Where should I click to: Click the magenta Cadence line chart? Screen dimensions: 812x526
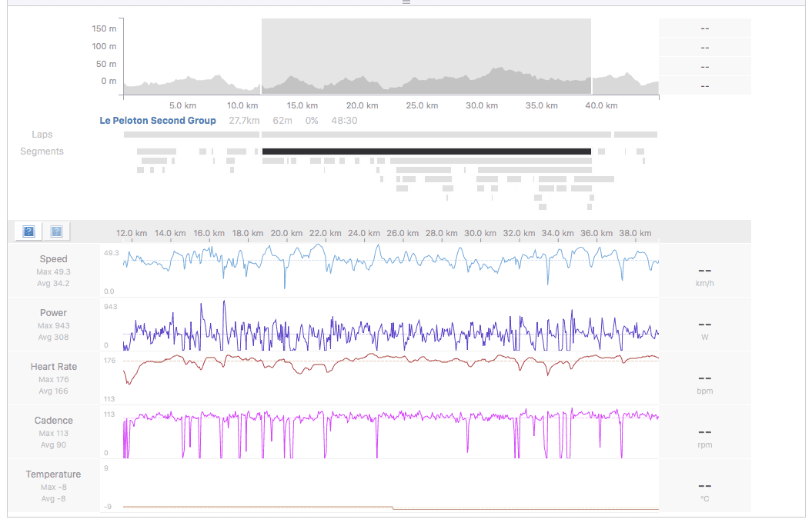click(x=391, y=433)
